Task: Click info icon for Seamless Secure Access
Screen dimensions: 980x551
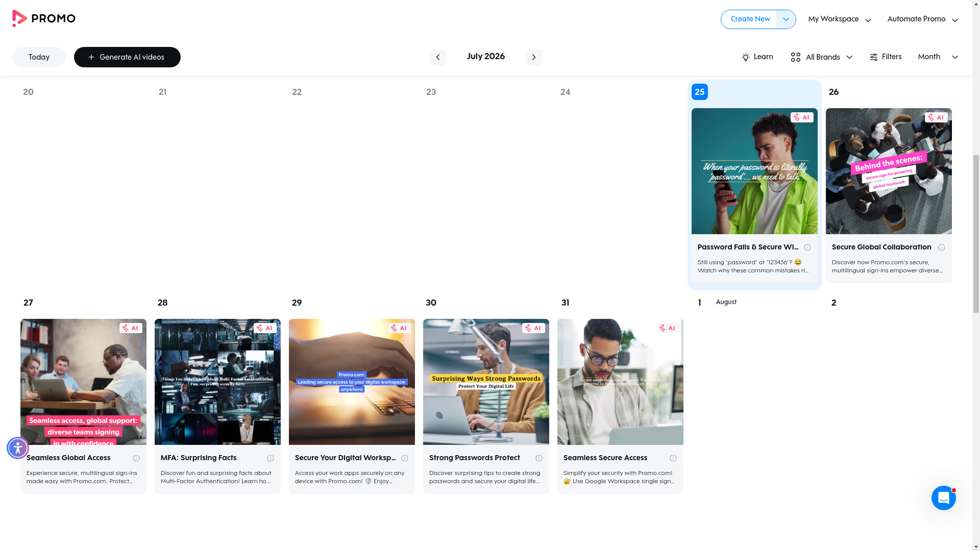Action: click(673, 458)
